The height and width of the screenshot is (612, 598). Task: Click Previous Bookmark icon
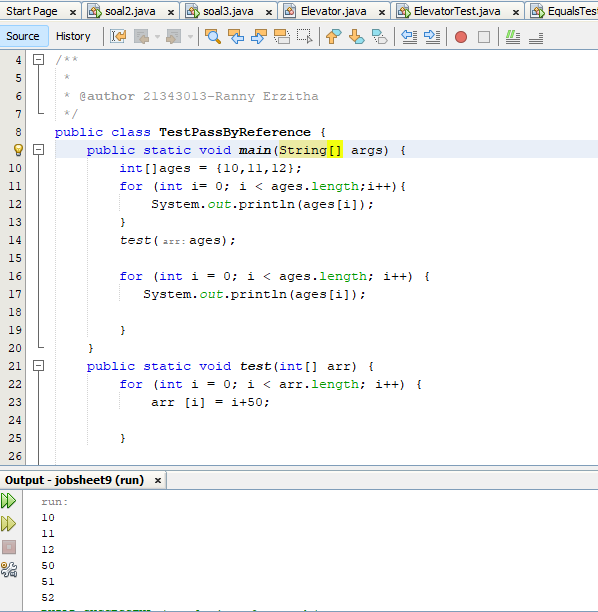point(333,37)
